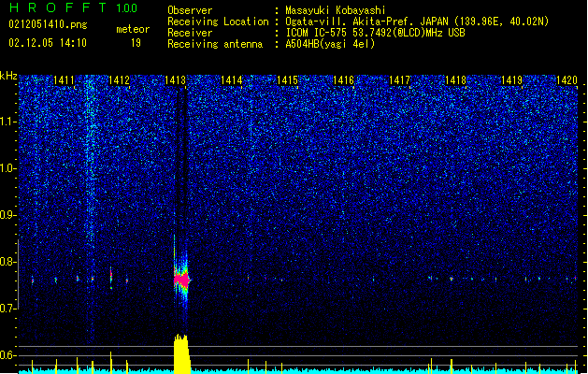Click the 1418 time marker
Viewport: 588px width, 374px height.
click(x=455, y=80)
